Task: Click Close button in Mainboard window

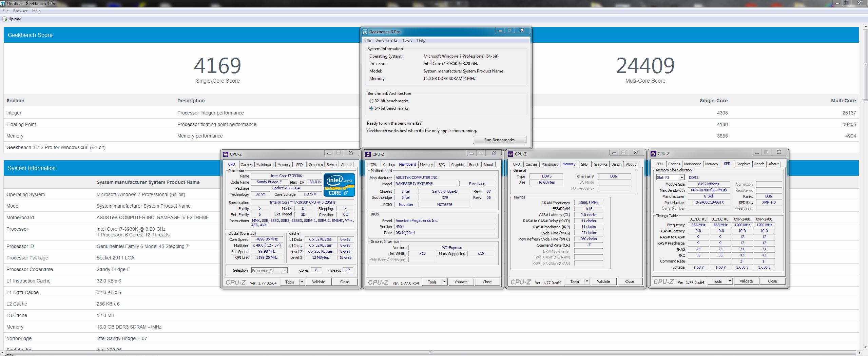Action: [487, 282]
